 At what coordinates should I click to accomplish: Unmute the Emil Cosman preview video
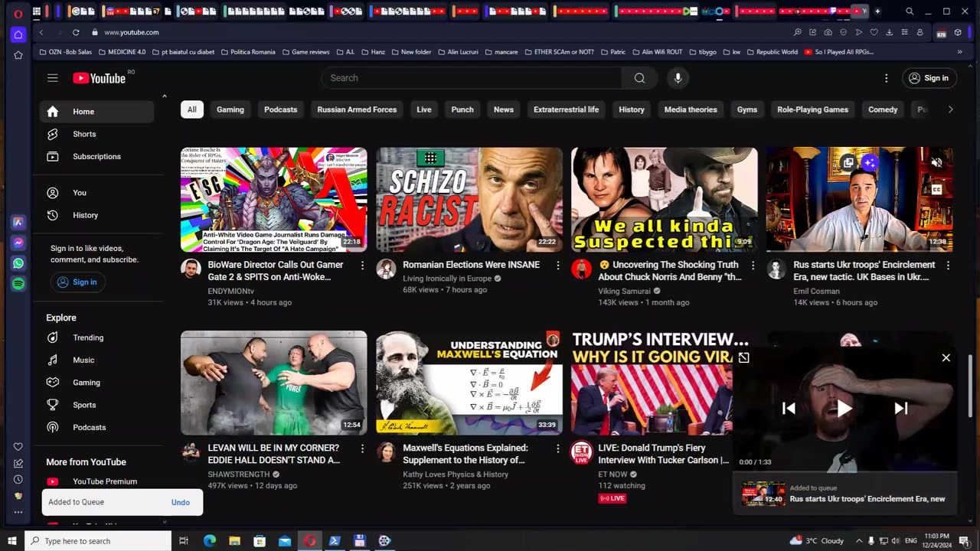(x=936, y=162)
